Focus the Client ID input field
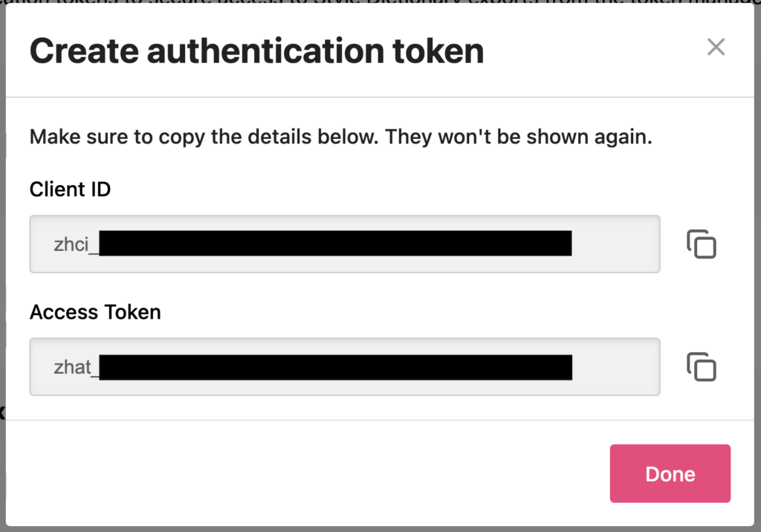This screenshot has height=532, width=761. coord(345,244)
